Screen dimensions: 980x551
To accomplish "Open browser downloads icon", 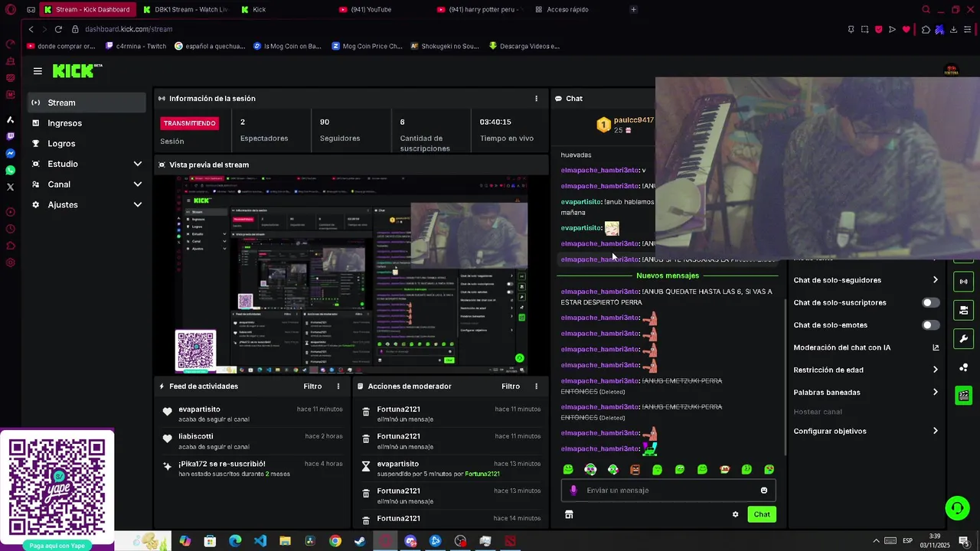I will point(953,29).
